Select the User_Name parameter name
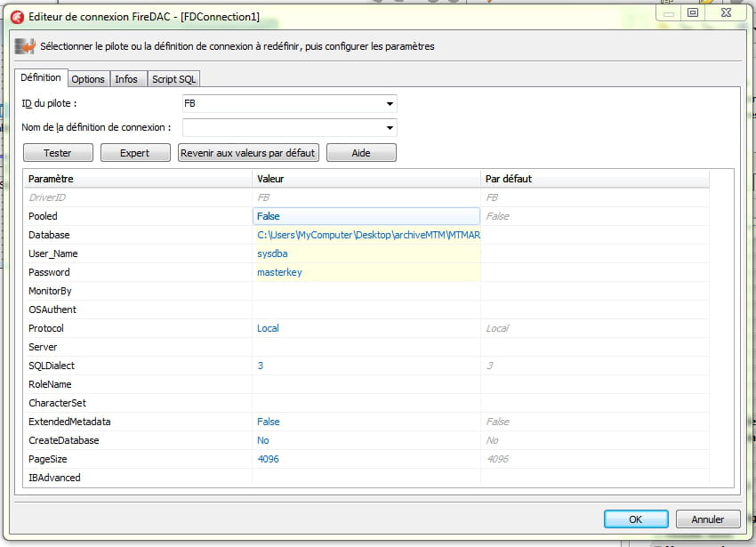Image resolution: width=756 pixels, height=547 pixels. pyautogui.click(x=53, y=253)
